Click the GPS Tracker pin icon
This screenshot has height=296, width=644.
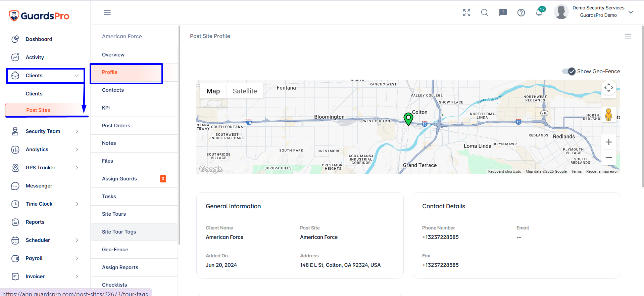[15, 168]
